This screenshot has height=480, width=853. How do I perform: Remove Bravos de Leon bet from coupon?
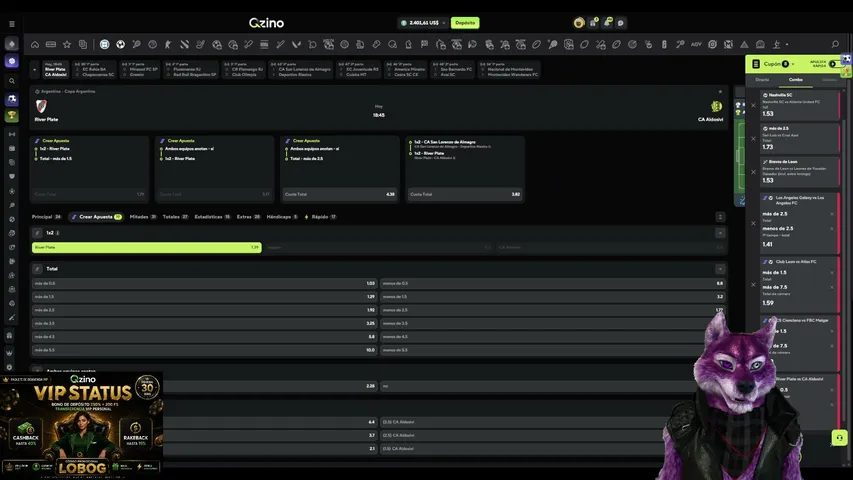753,172
